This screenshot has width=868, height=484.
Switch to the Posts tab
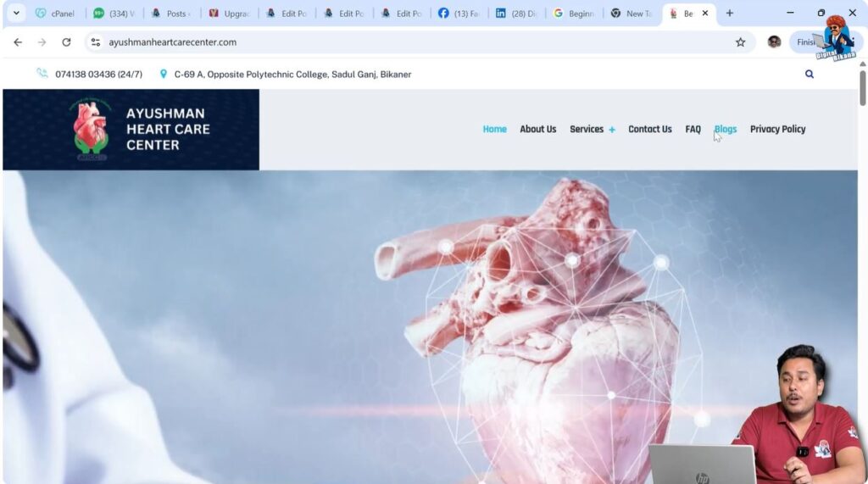coord(171,14)
